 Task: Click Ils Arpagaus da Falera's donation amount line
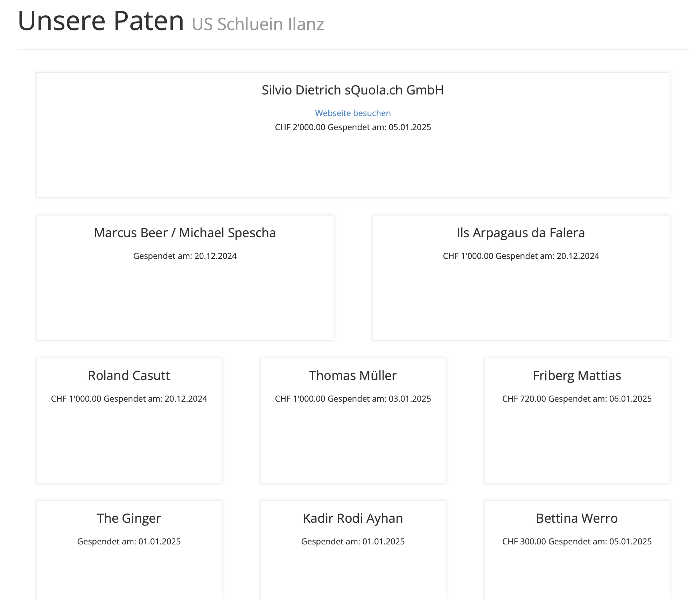[521, 256]
